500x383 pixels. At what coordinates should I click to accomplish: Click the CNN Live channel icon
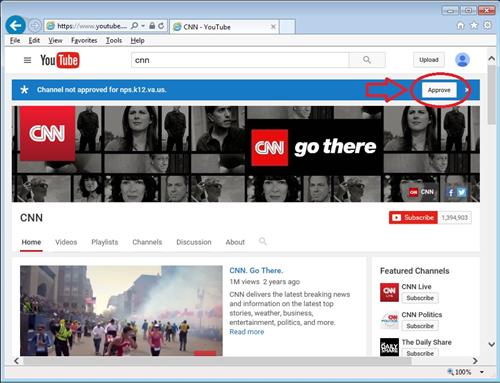click(x=389, y=292)
